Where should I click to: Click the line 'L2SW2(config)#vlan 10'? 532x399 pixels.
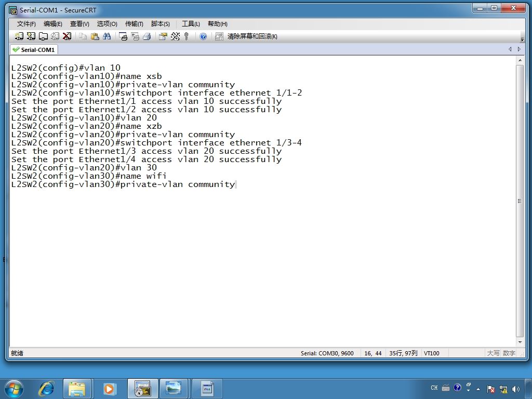pyautogui.click(x=66, y=68)
